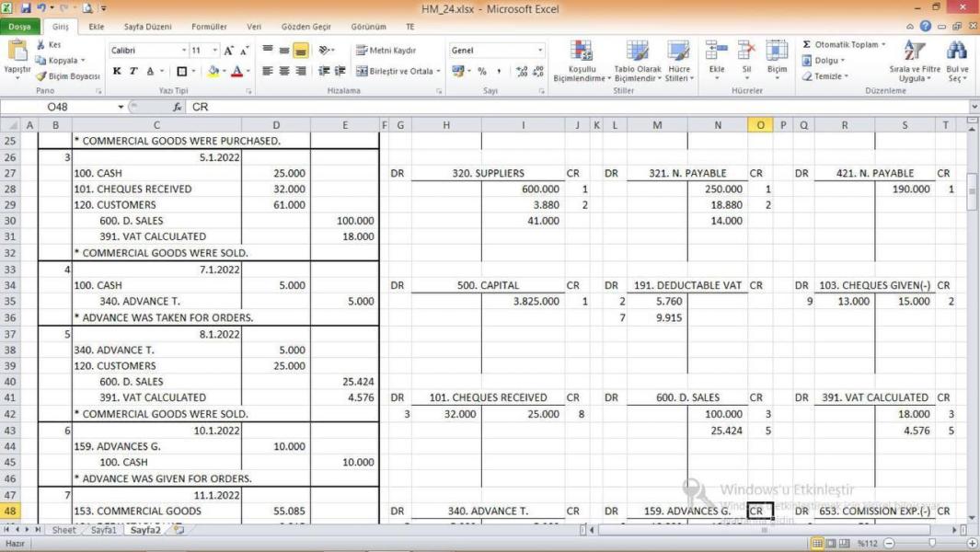Toggle Wrap Text (Metni Kaydır)
The image size is (980, 552).
click(386, 51)
